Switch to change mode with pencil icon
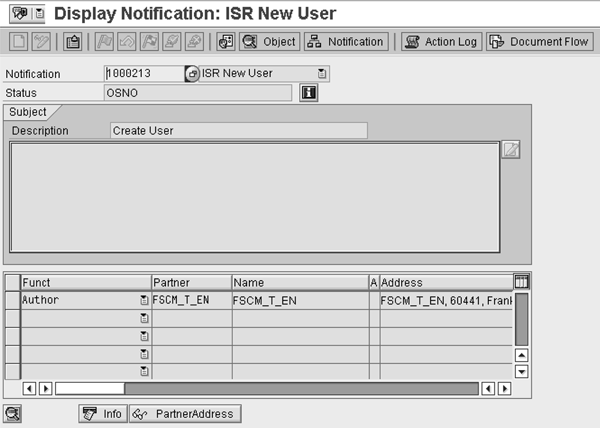This screenshot has width=600, height=428. click(x=41, y=42)
